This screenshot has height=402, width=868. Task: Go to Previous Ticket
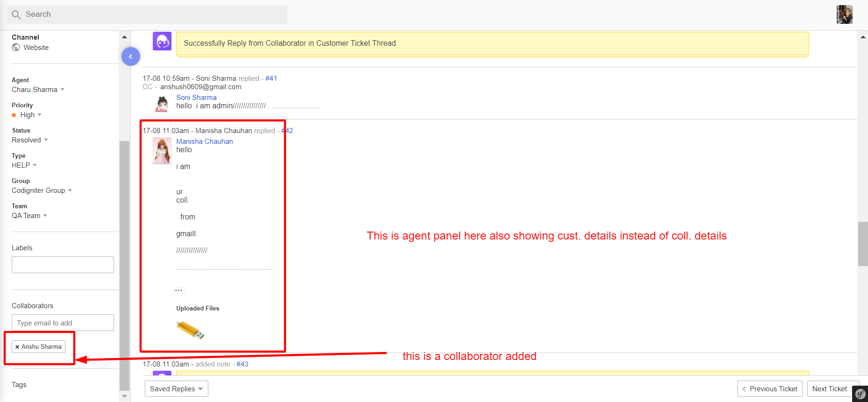pos(770,389)
